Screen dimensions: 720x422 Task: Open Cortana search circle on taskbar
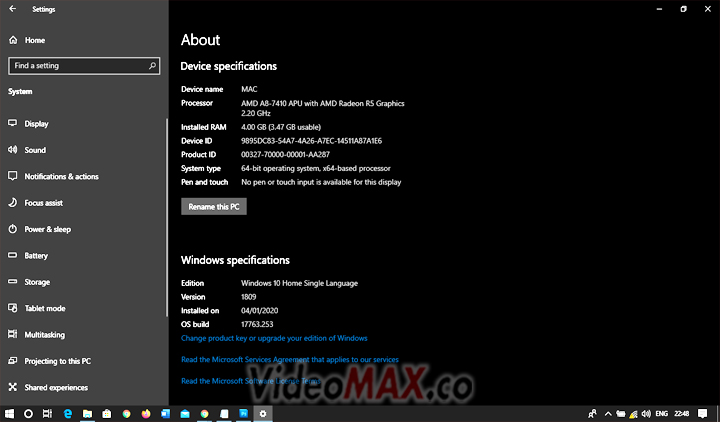(x=28, y=414)
